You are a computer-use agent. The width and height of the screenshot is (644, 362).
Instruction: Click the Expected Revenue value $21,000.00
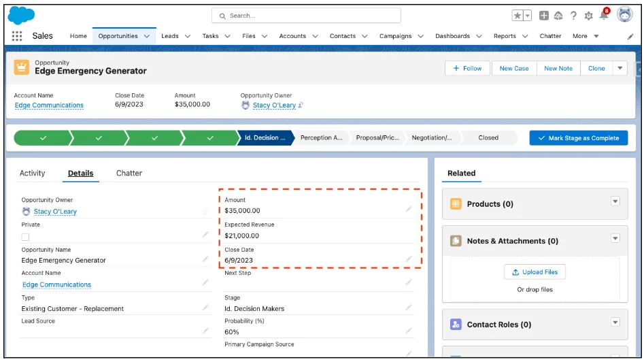tap(241, 236)
